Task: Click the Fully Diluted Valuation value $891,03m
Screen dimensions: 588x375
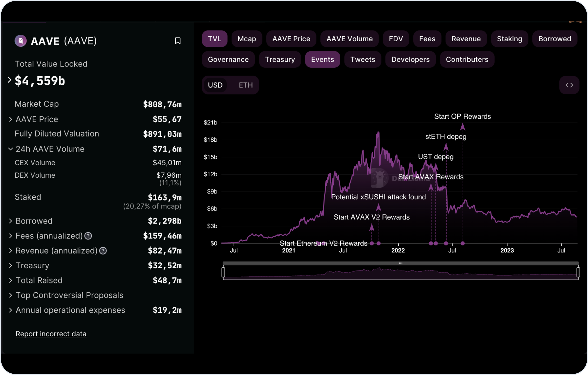Action: tap(162, 134)
